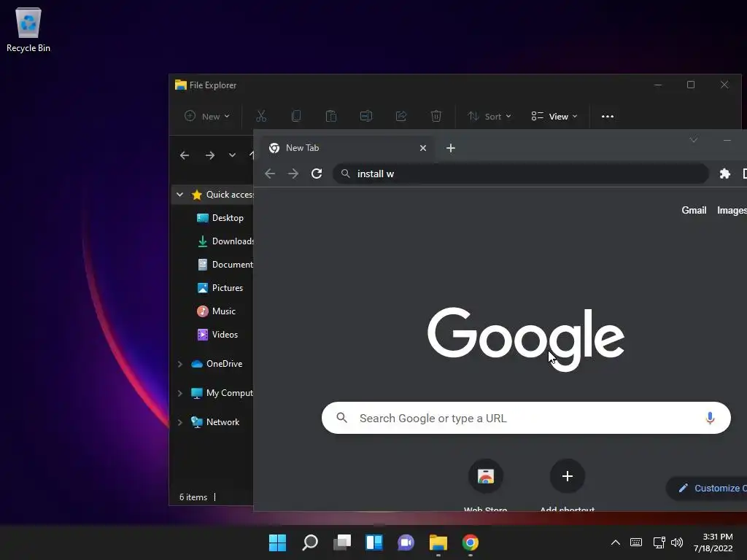Open the Images link
Viewport: 747px width, 560px height.
[x=732, y=211]
